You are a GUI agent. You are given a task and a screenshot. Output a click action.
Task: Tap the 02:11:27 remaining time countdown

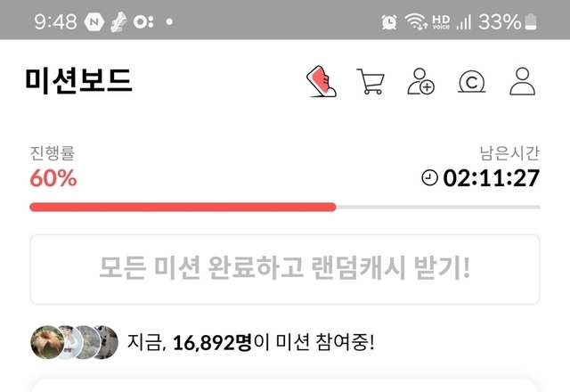tap(491, 178)
